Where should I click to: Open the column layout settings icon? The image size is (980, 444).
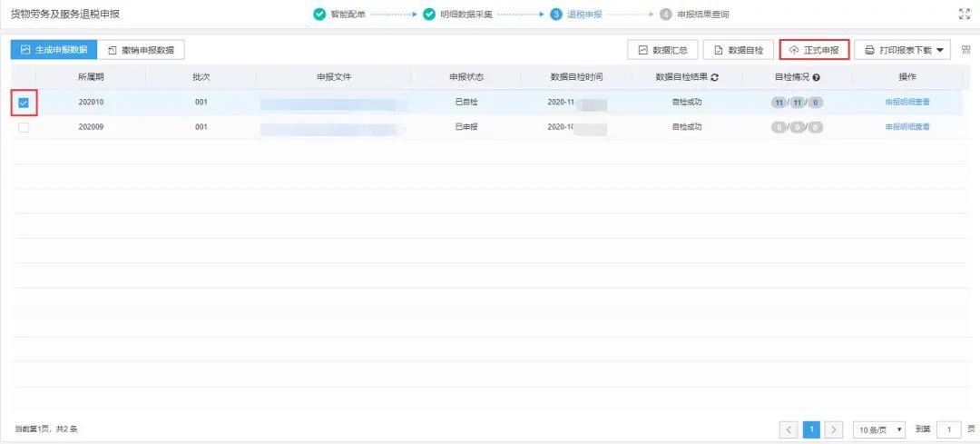pos(965,49)
